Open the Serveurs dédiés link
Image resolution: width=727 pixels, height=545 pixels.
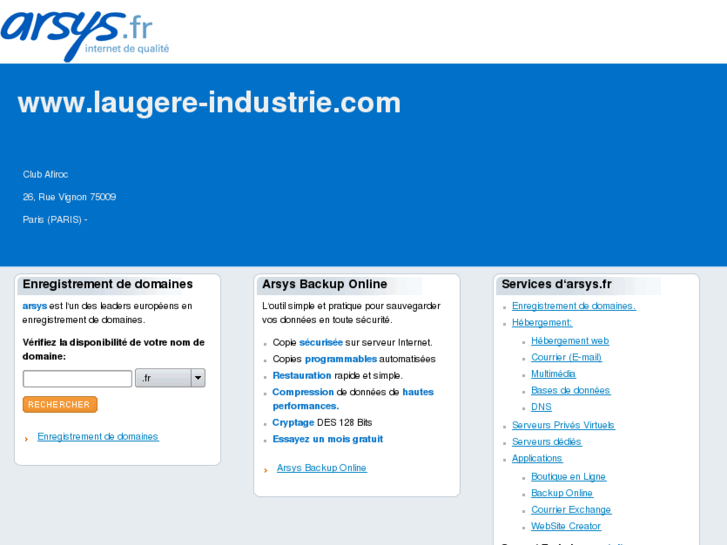547,442
